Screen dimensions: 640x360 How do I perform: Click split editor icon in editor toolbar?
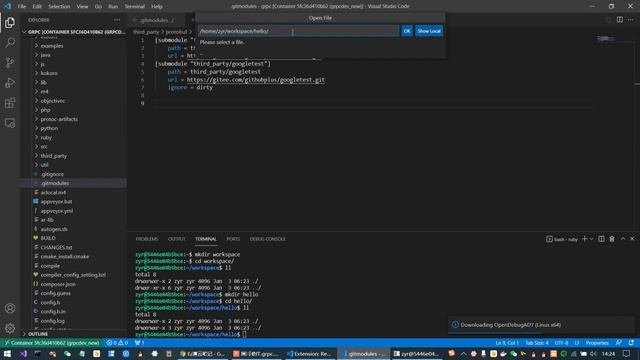620,20
